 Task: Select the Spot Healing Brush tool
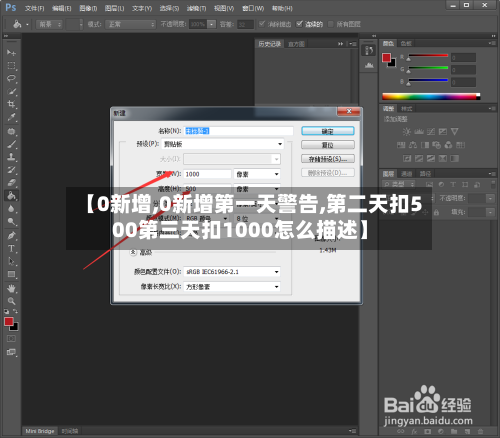coord(11,131)
